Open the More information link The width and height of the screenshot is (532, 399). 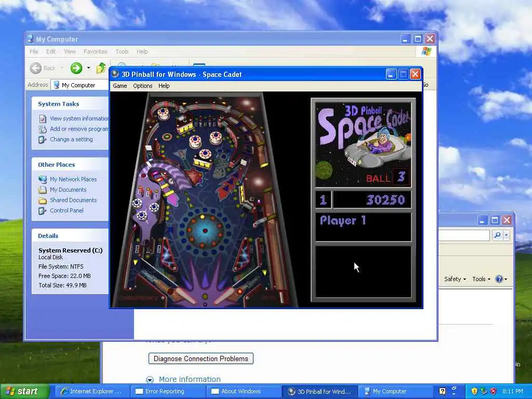click(190, 379)
